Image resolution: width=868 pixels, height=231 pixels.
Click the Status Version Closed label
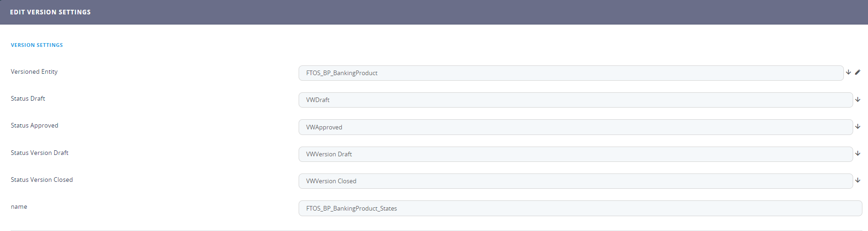42,180
